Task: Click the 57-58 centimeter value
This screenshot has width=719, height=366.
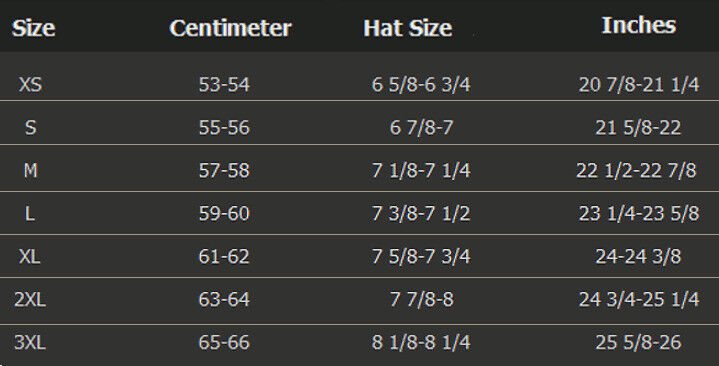Action: pyautogui.click(x=224, y=171)
